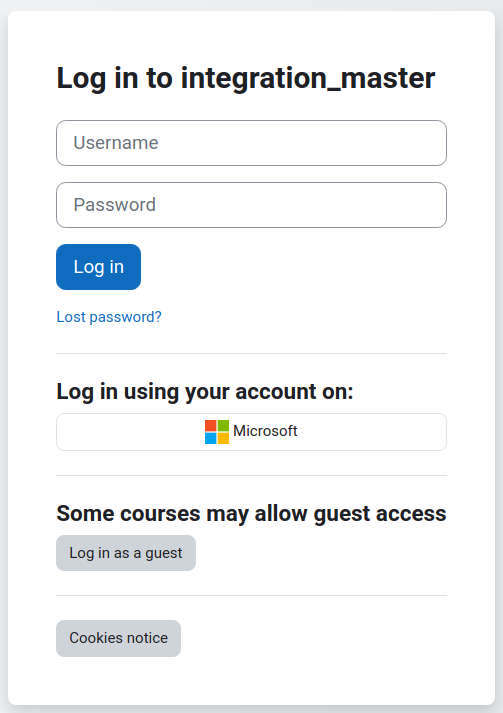Click the 'Some courses may allow guest access' heading
Viewport: 503px width, 713px height.
(251, 514)
